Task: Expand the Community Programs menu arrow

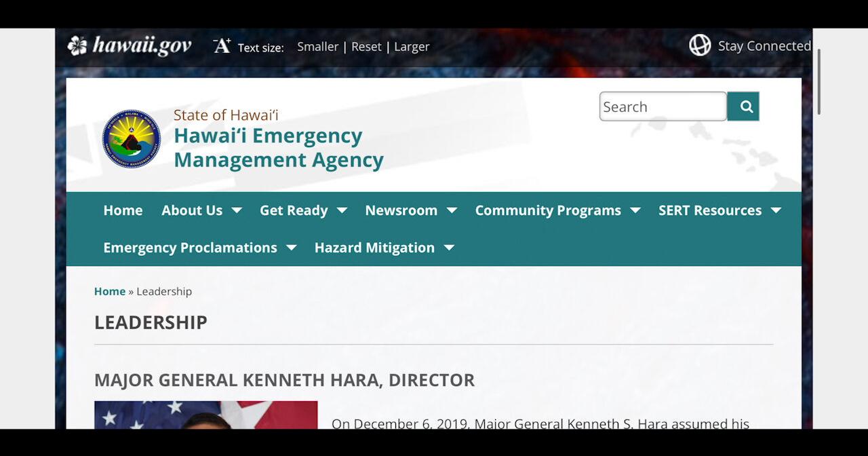Action: [635, 210]
